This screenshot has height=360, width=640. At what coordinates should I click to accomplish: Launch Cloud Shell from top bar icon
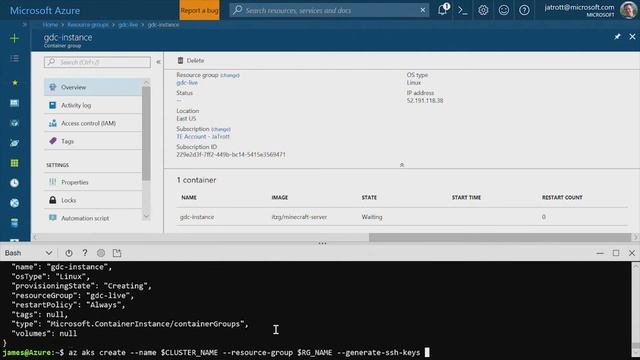point(462,10)
